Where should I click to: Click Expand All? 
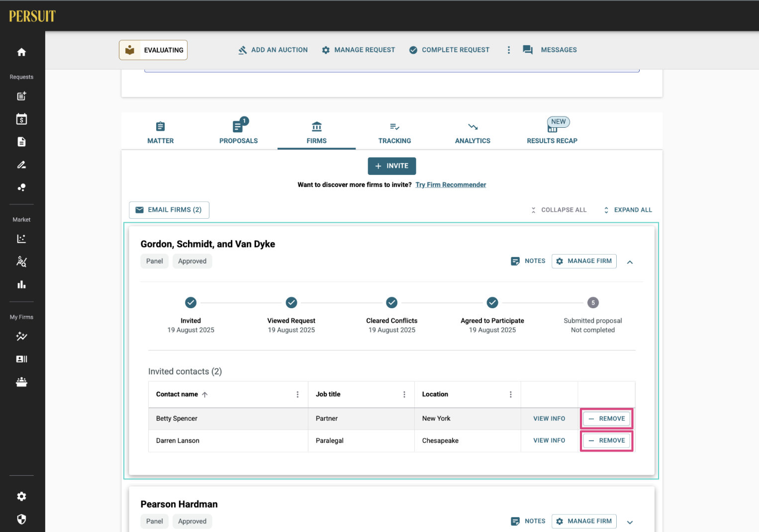[628, 210]
